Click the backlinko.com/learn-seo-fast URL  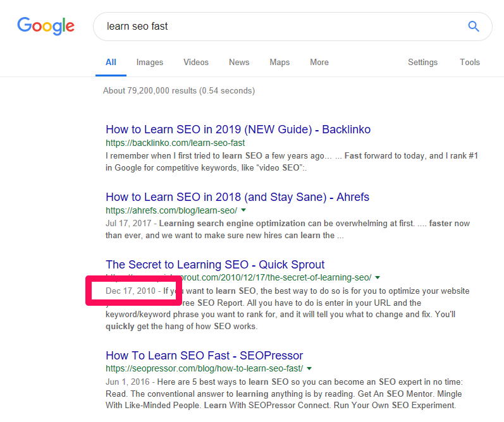pyautogui.click(x=175, y=143)
